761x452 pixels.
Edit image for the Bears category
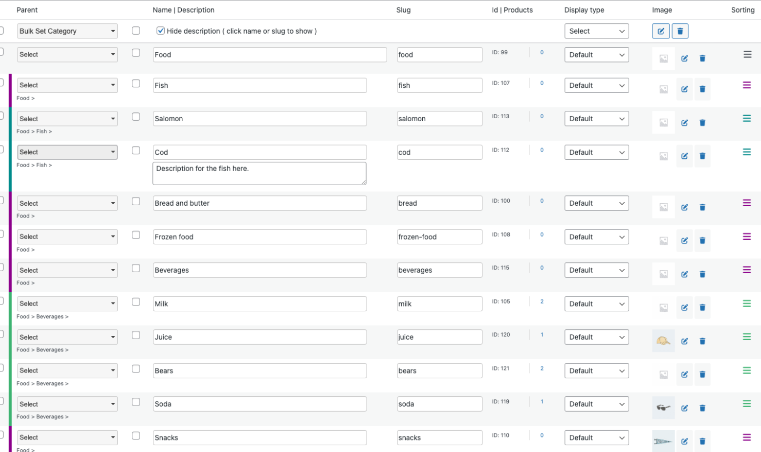(684, 374)
